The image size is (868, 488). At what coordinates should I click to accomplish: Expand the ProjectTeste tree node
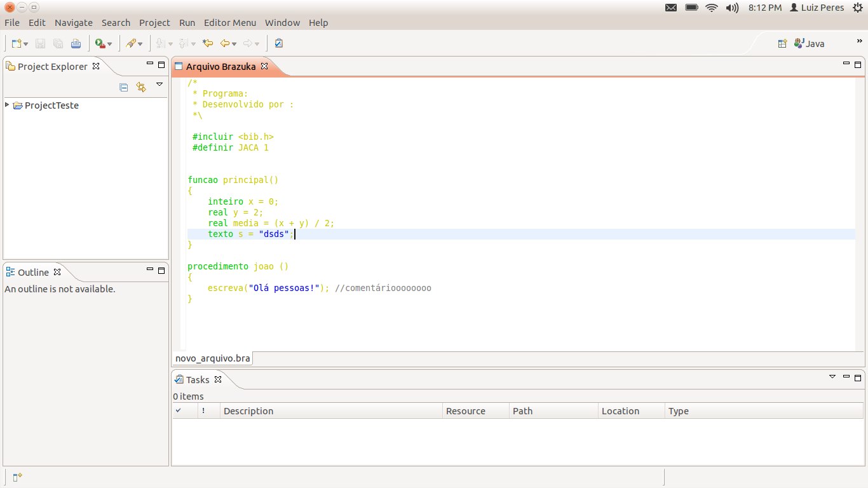7,105
